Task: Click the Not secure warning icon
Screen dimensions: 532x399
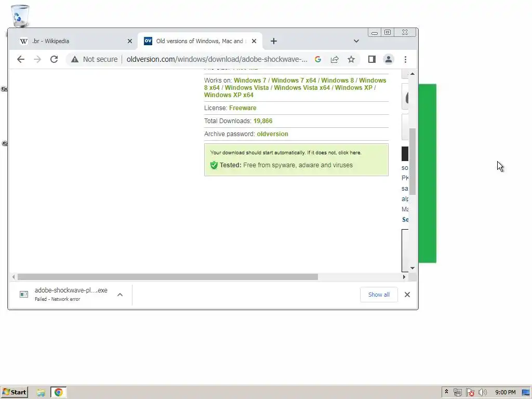Action: [75, 59]
